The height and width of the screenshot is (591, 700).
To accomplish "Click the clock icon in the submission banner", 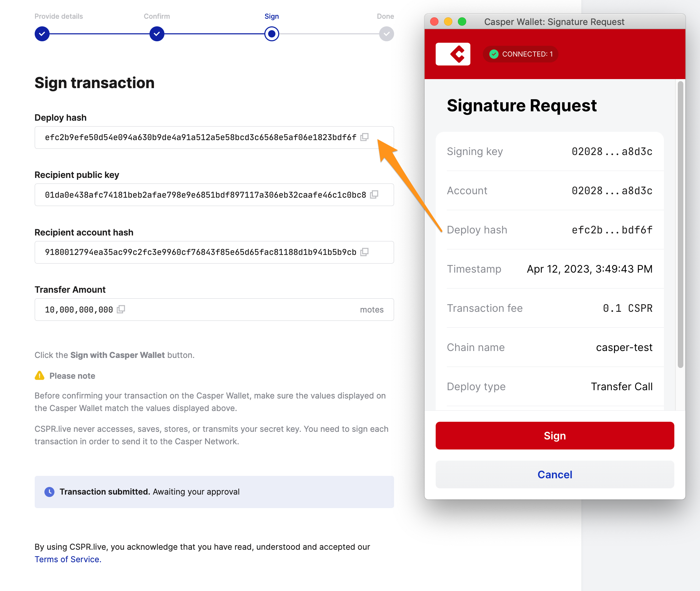I will pos(50,491).
